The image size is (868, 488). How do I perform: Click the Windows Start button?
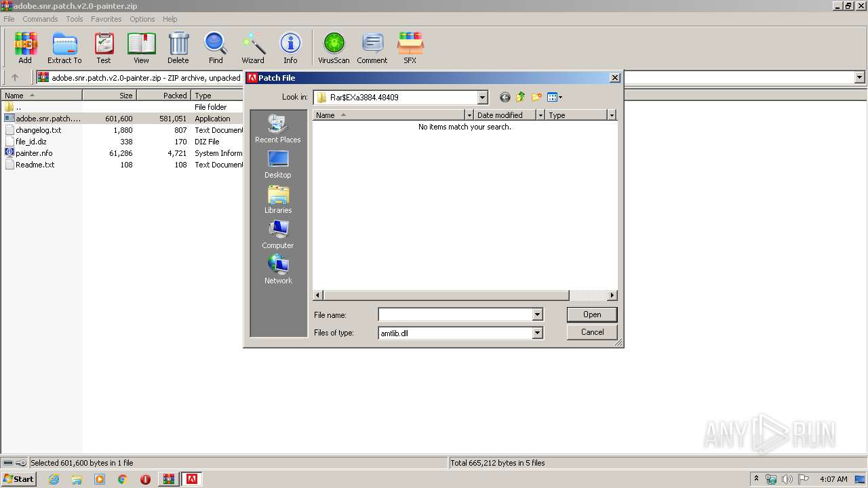click(18, 479)
